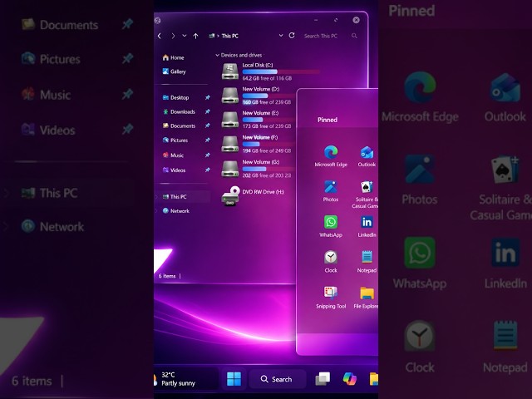
Task: Click the Search button on the taskbar
Action: (x=277, y=379)
